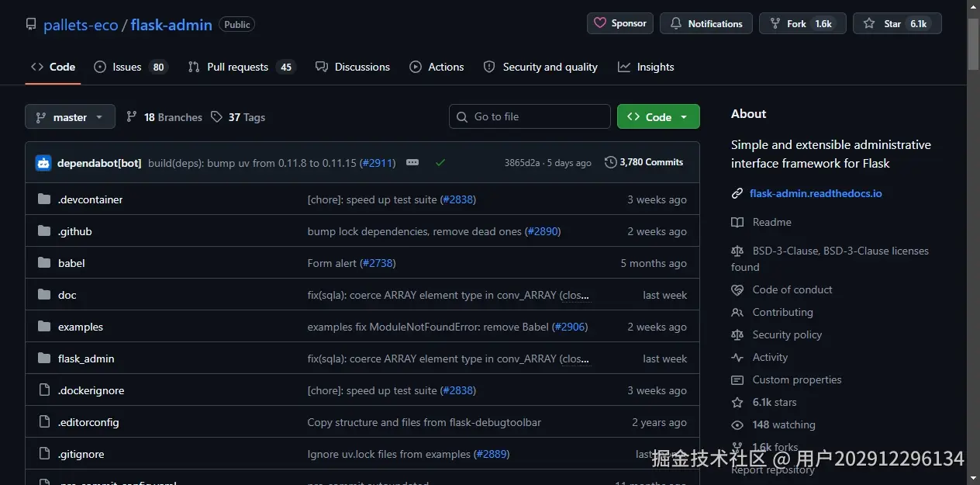Click the dependabot avatar icon
Screen dimensions: 980x485
point(43,163)
